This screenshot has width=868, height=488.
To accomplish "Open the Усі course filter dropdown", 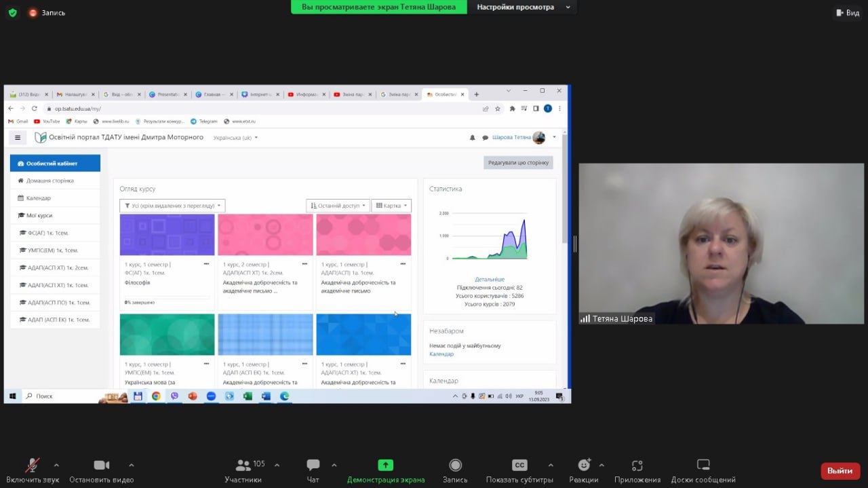I will point(172,205).
